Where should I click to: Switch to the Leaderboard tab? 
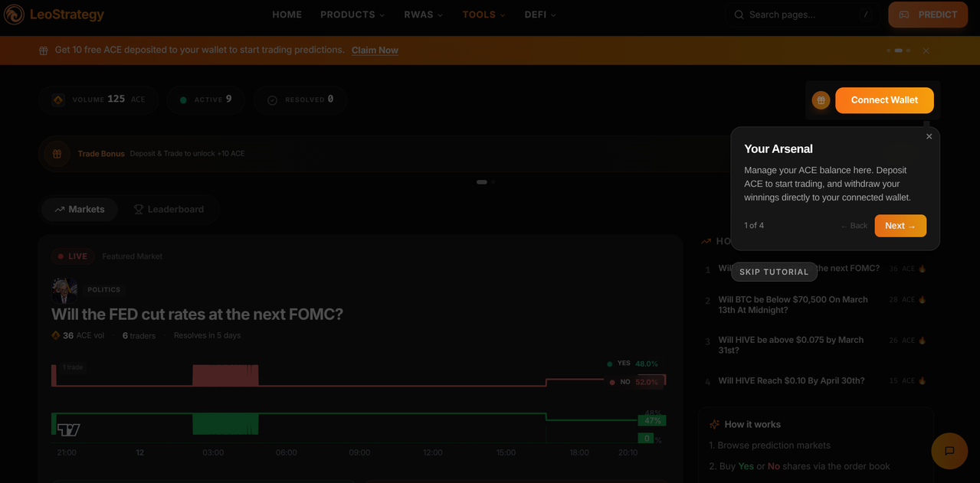click(x=169, y=209)
